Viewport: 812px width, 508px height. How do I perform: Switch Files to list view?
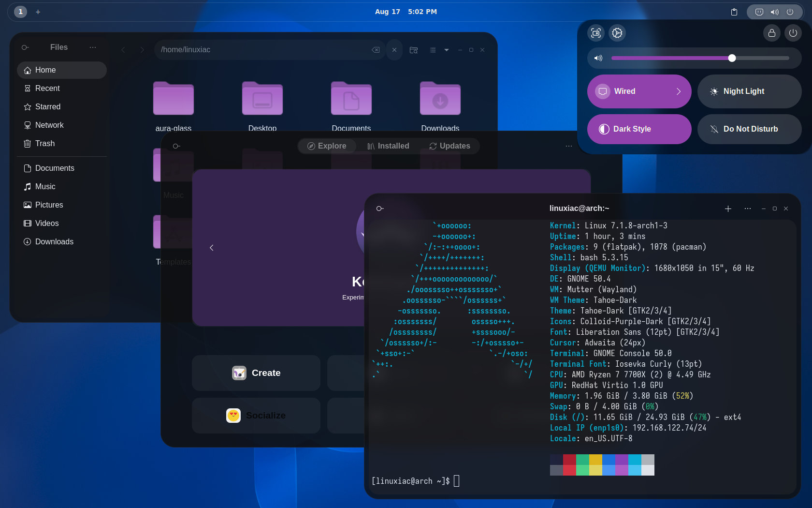[x=433, y=50]
